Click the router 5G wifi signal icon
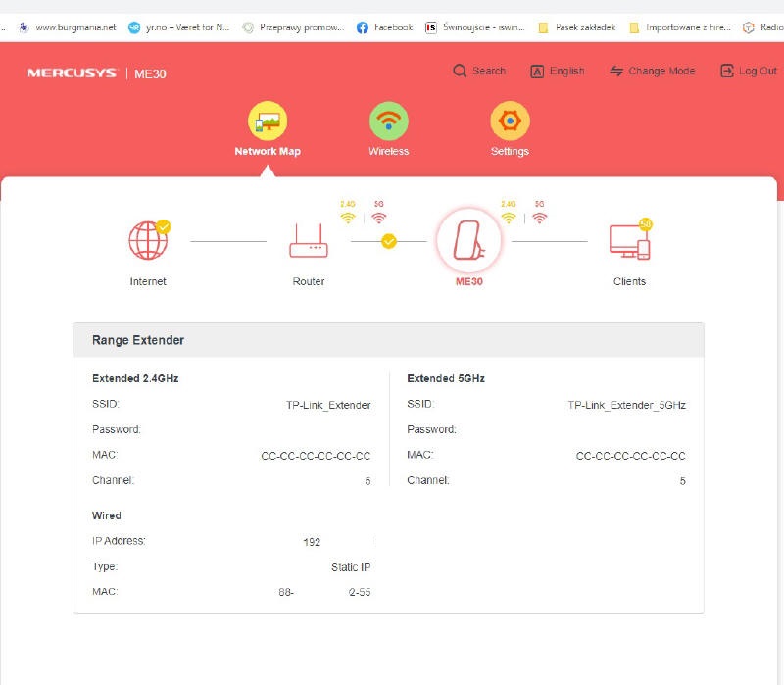Image resolution: width=784 pixels, height=685 pixels. click(x=379, y=218)
